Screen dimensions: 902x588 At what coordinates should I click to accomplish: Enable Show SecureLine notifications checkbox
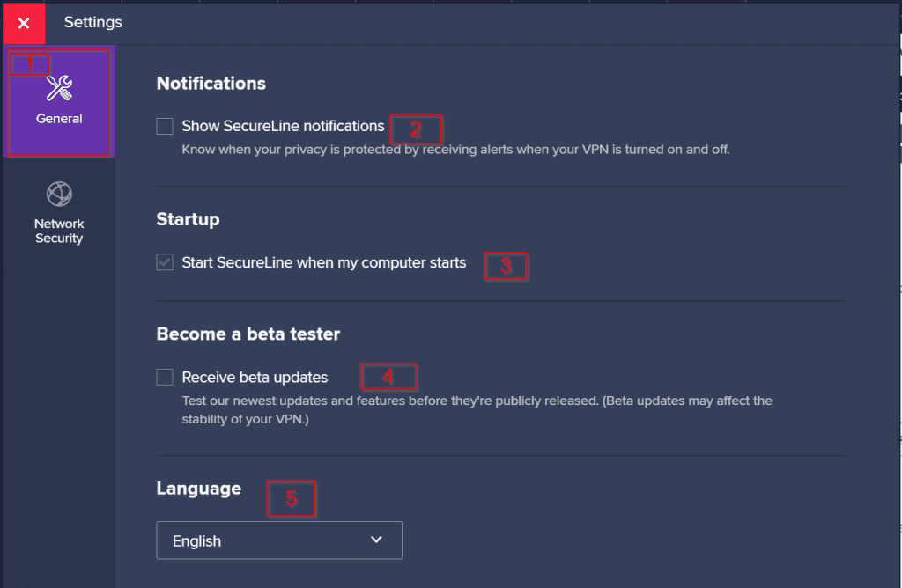click(x=165, y=126)
